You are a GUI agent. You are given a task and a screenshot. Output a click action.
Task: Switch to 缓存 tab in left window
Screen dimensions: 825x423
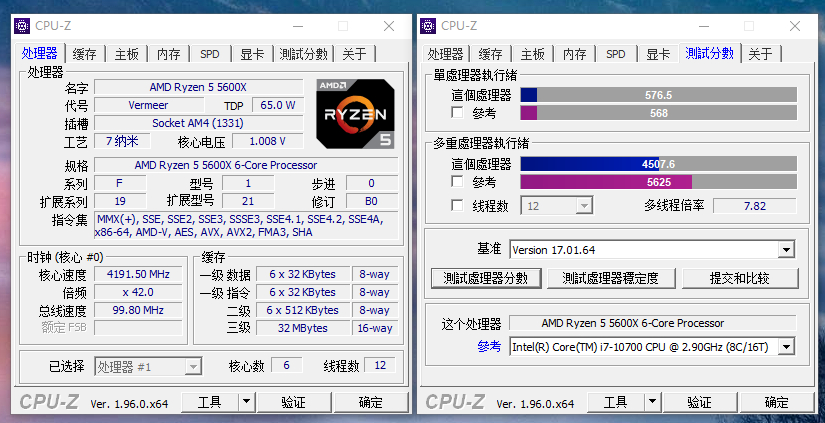85,54
